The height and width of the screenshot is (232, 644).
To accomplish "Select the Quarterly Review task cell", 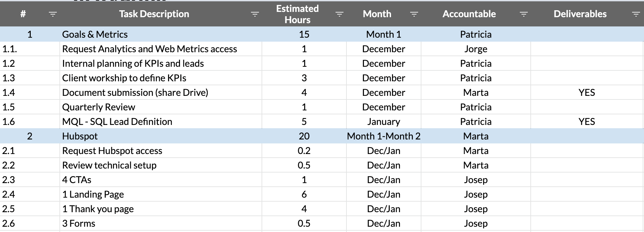I will click(x=98, y=107).
